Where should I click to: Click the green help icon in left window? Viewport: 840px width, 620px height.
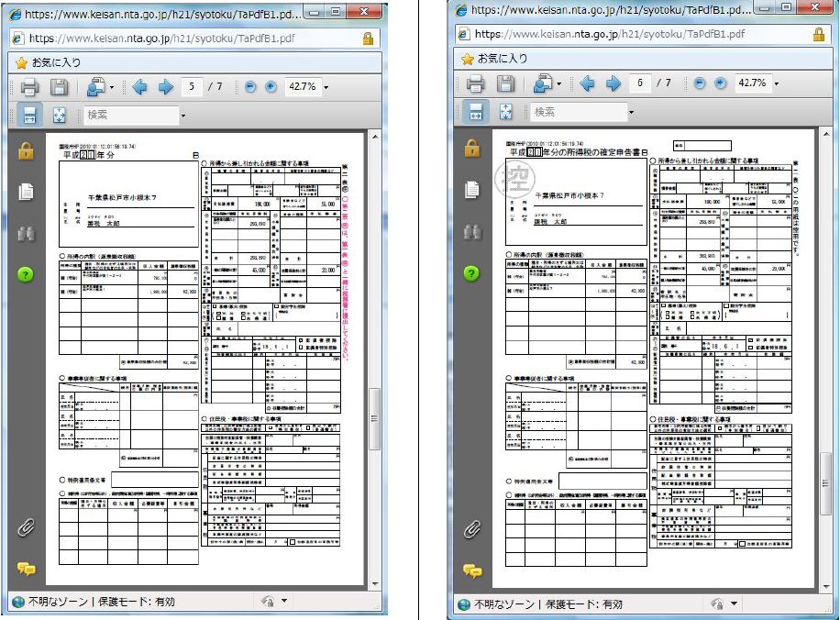tap(27, 274)
